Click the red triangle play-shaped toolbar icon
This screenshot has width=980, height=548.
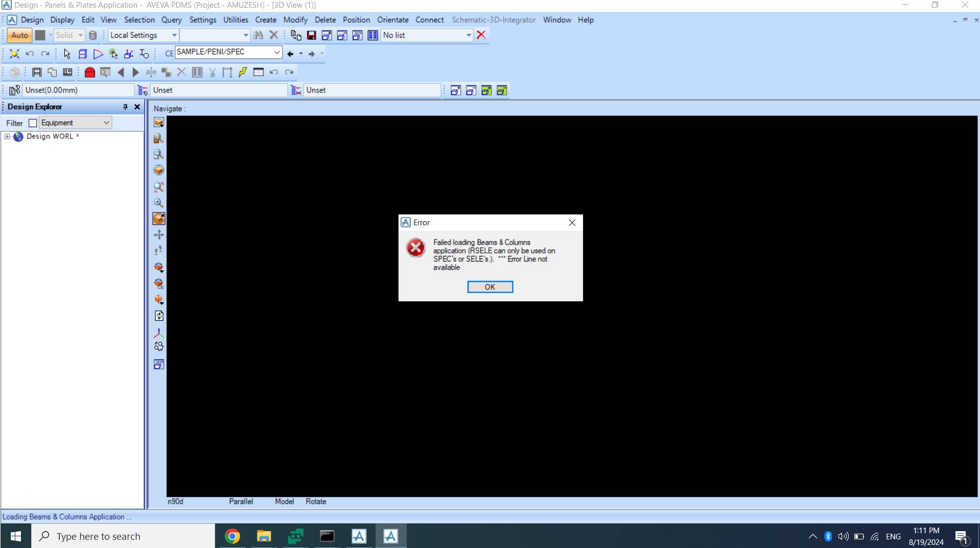pos(98,54)
